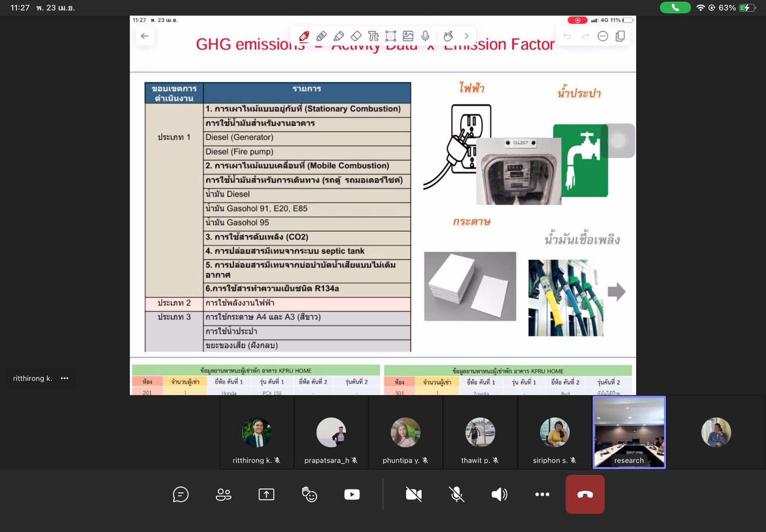Toggle the speaker audio output

pyautogui.click(x=499, y=495)
